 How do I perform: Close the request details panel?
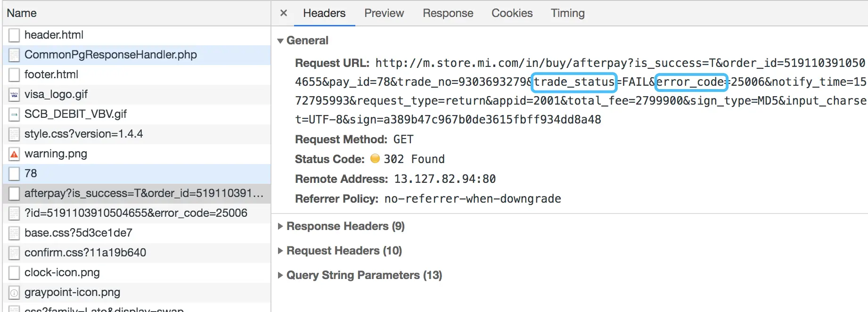pyautogui.click(x=283, y=13)
